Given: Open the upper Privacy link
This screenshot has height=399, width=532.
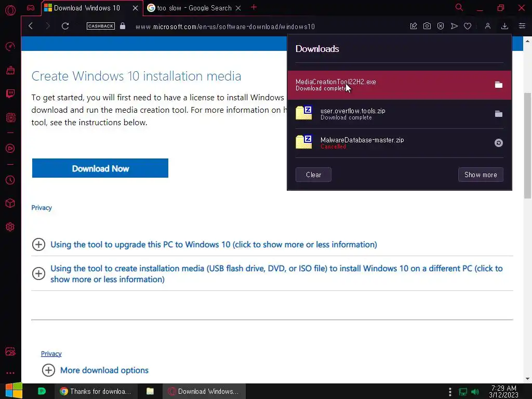Looking at the screenshot, I should [42, 208].
